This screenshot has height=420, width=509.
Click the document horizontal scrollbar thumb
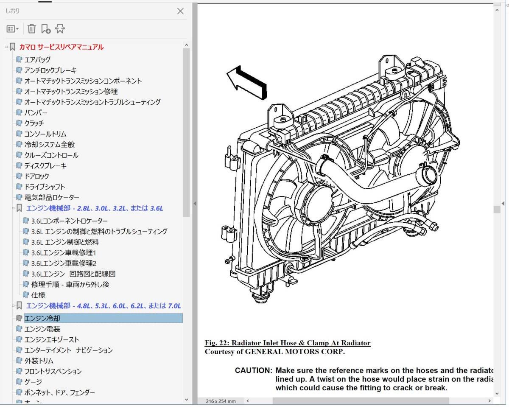coord(361,400)
